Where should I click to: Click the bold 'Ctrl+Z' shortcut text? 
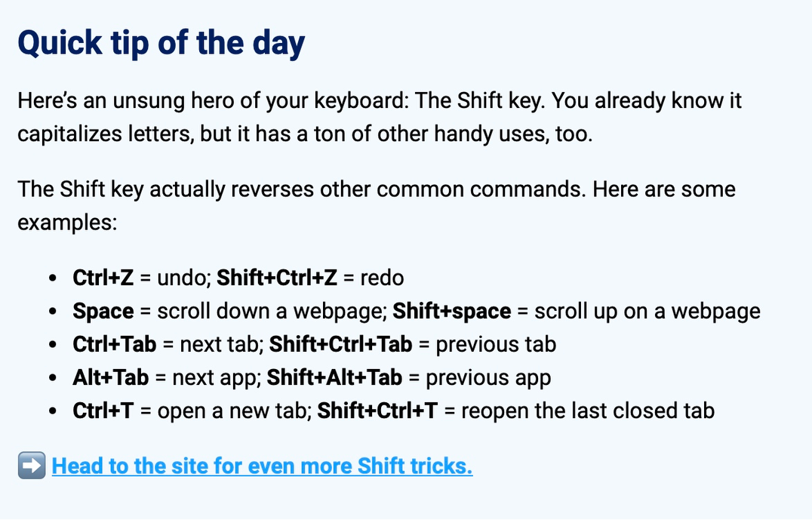tap(103, 278)
